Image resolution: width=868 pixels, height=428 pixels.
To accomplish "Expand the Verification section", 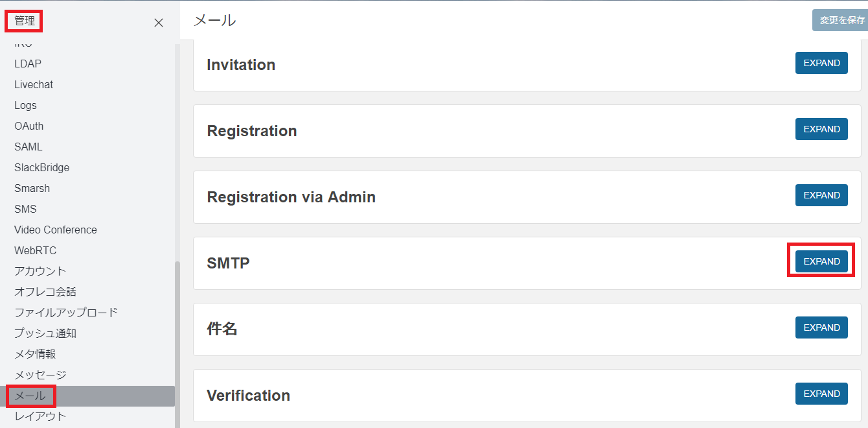I will point(821,394).
